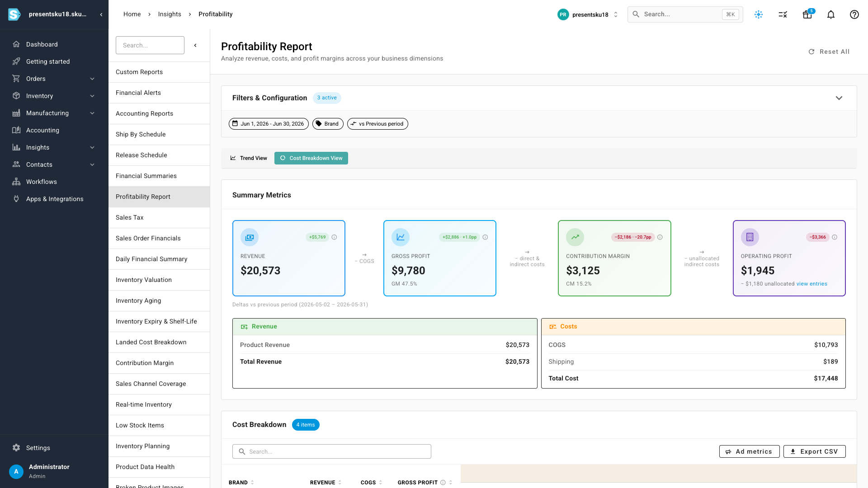Switch to Cost Breakdown View
Image resolution: width=868 pixels, height=488 pixels.
point(311,158)
